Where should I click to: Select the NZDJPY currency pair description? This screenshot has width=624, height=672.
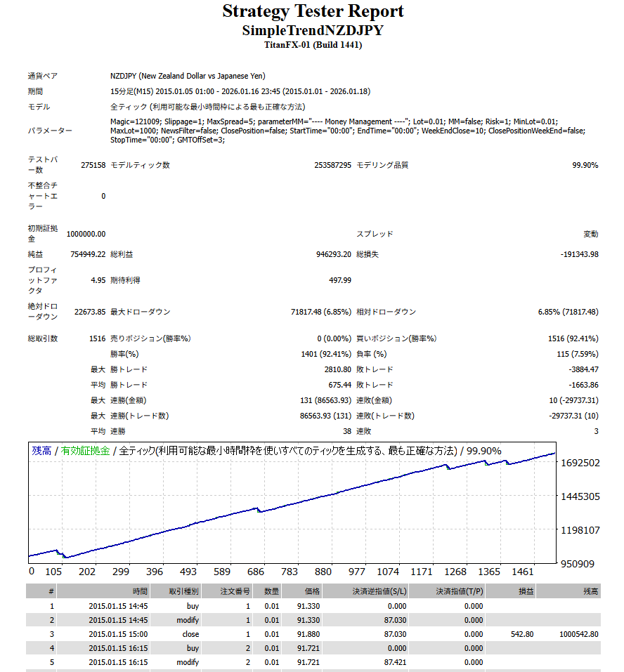click(x=188, y=76)
